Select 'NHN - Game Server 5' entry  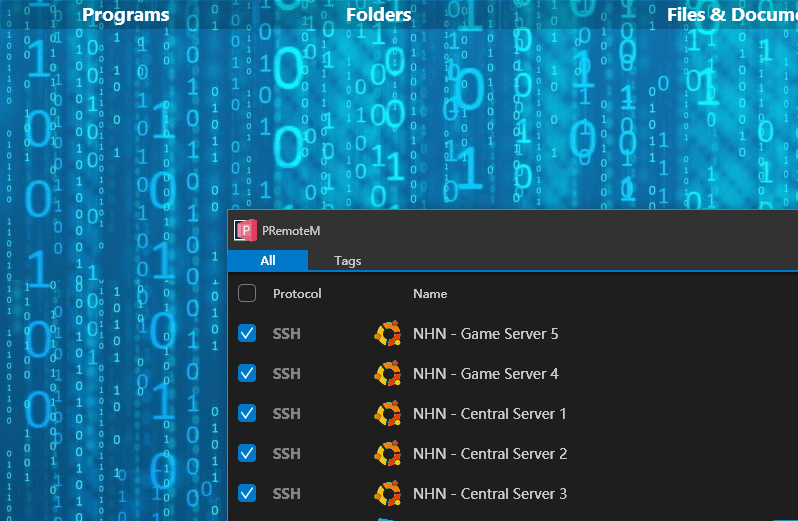click(486, 334)
